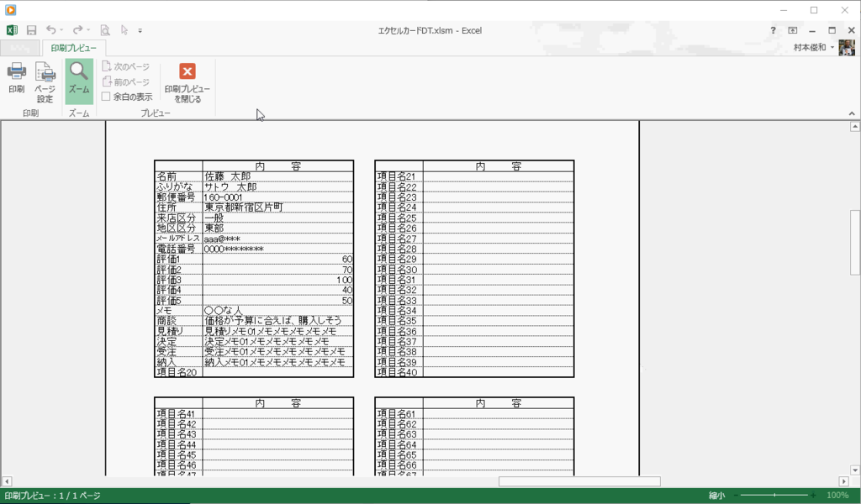This screenshot has width=861, height=504.
Task: Enable the show margins (余白の表示) checkbox
Action: pyautogui.click(x=106, y=97)
